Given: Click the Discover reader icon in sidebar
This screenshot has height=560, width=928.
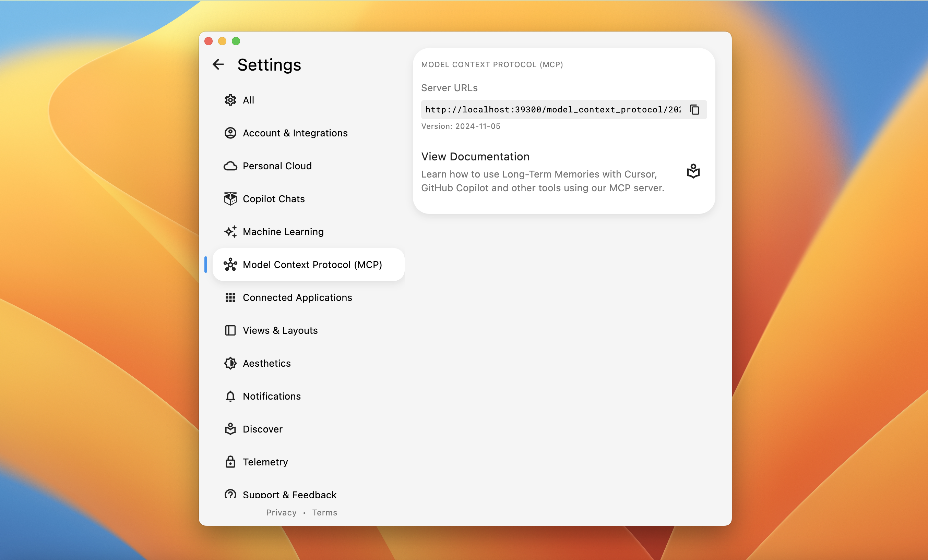Looking at the screenshot, I should (x=230, y=429).
